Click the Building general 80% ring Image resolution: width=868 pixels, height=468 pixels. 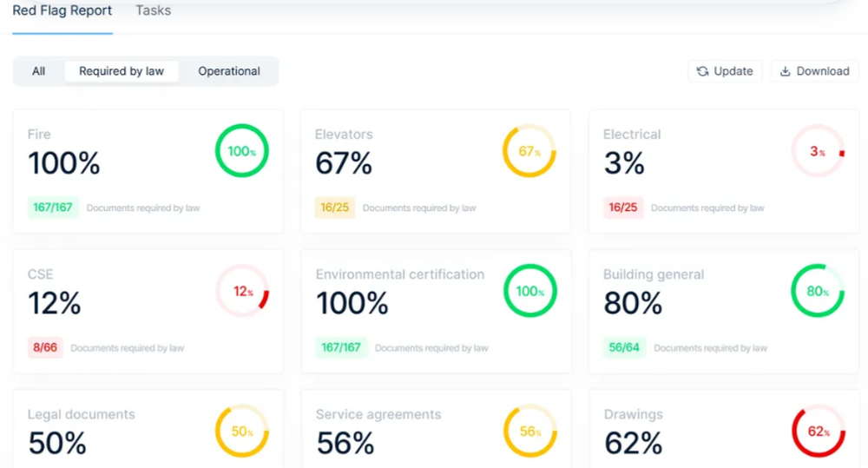tap(818, 291)
